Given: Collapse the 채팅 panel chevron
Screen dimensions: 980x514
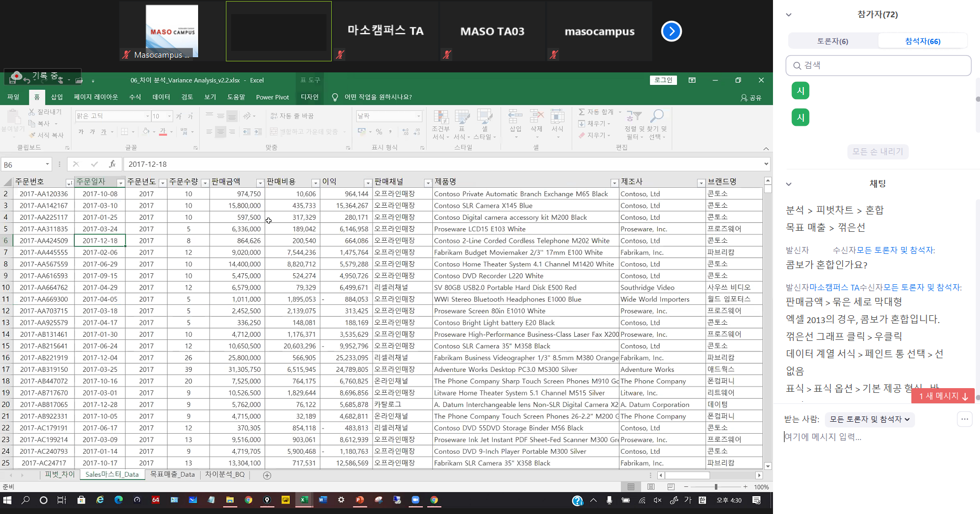Looking at the screenshot, I should pos(789,184).
